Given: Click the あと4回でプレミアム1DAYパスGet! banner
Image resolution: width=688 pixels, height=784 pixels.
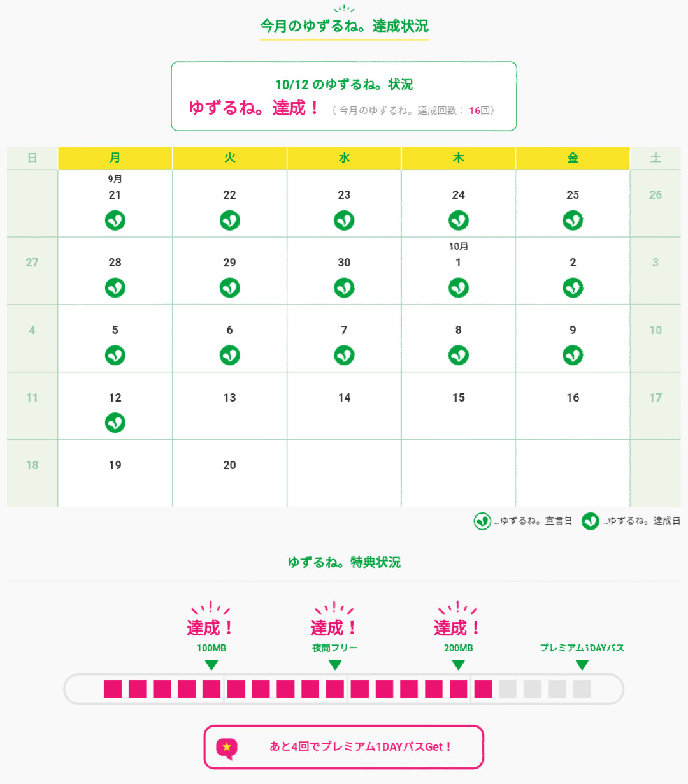Looking at the screenshot, I should coord(344,747).
